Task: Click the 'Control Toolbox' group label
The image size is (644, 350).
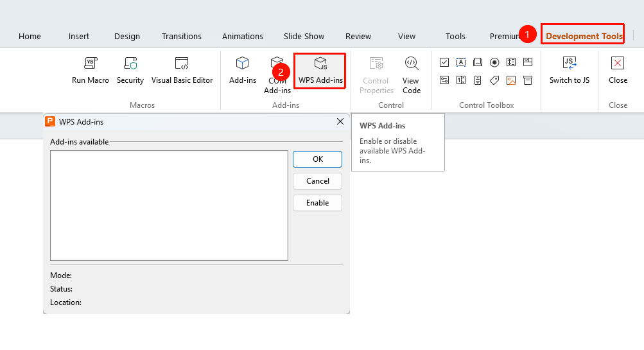Action: click(486, 105)
